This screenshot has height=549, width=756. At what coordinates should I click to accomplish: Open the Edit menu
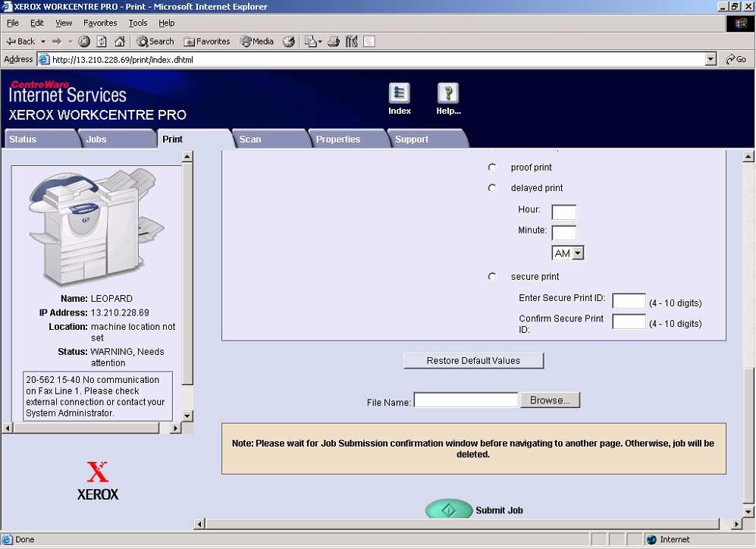tap(36, 23)
